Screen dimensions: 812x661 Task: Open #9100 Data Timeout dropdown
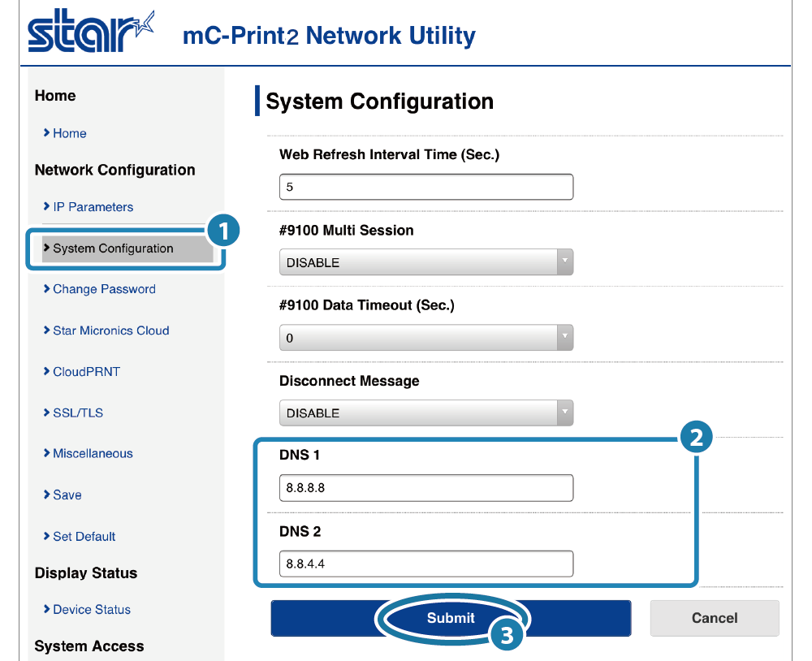coord(426,338)
